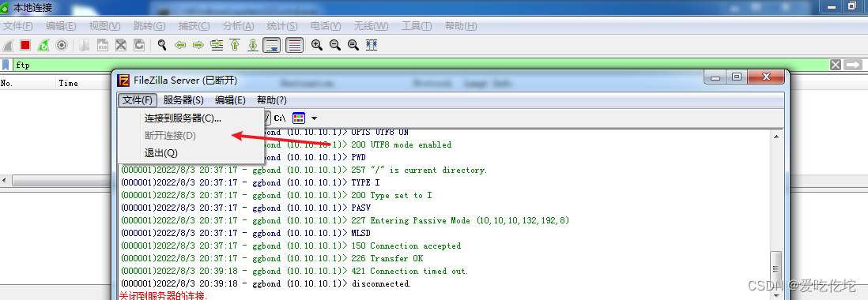868x300 pixels.
Task: Click the green restart capture icon
Action: click(x=43, y=45)
